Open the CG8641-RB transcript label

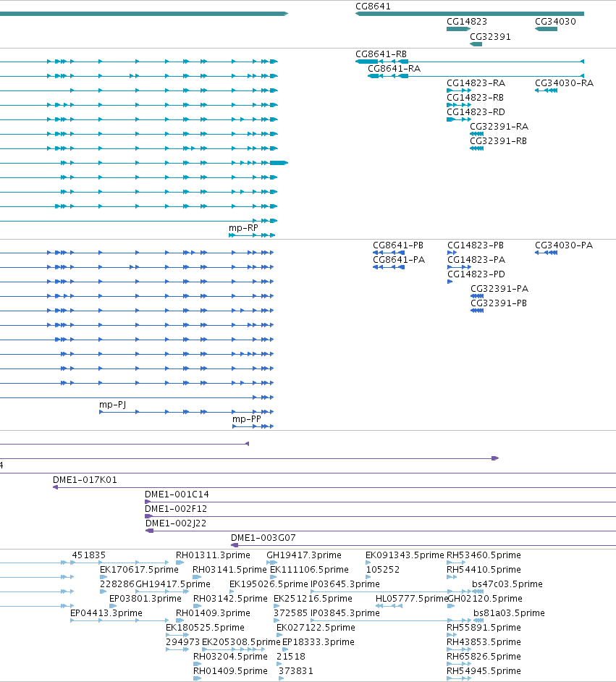tap(381, 54)
